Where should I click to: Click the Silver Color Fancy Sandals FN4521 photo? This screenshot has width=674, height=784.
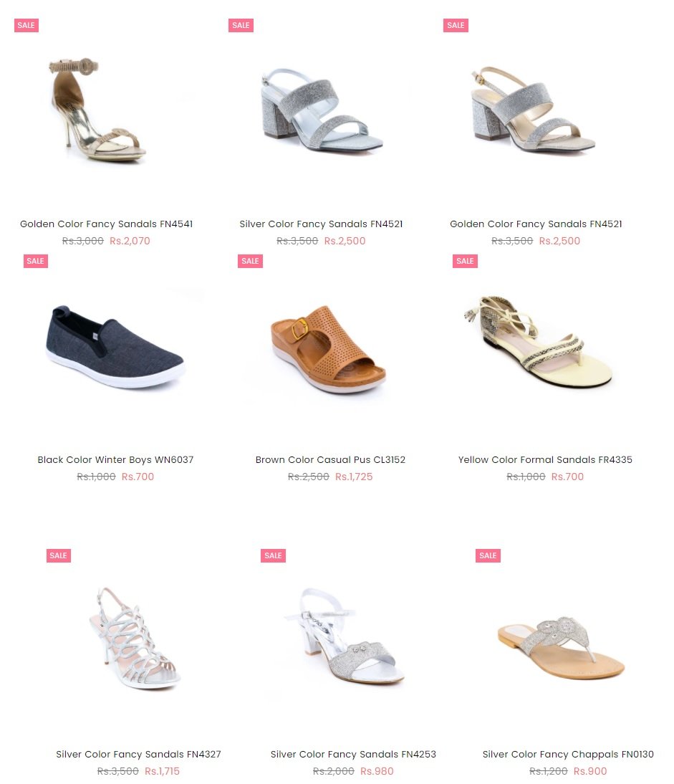click(322, 109)
